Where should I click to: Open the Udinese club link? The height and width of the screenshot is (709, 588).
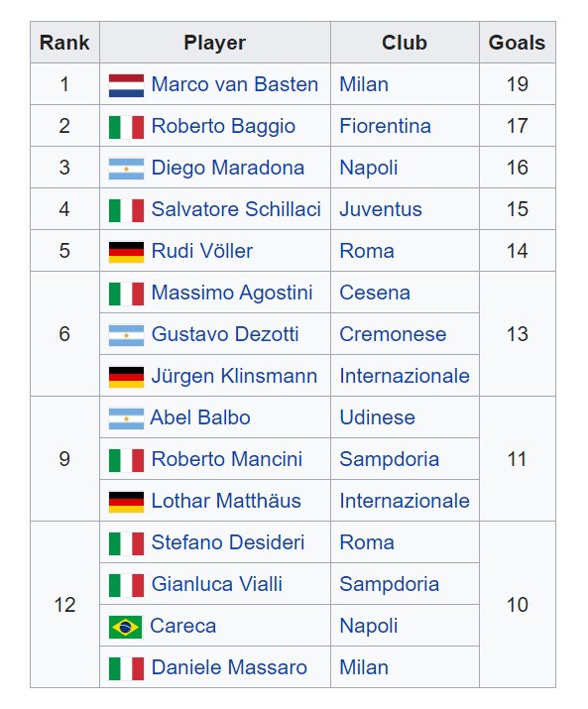pos(377,417)
